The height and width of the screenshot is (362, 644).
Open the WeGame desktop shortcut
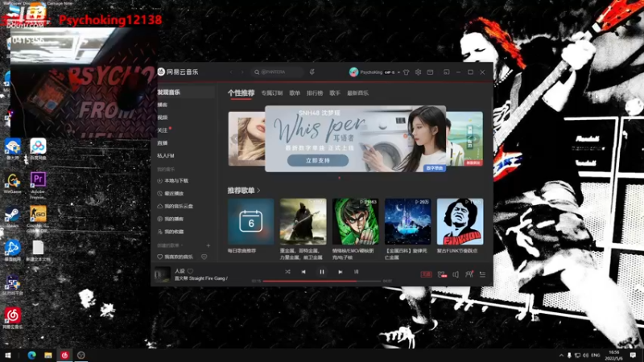coord(12,183)
